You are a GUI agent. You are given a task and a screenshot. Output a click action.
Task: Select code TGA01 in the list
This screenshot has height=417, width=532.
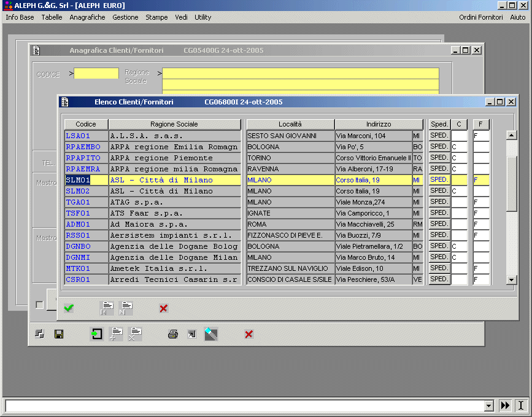pyautogui.click(x=86, y=202)
